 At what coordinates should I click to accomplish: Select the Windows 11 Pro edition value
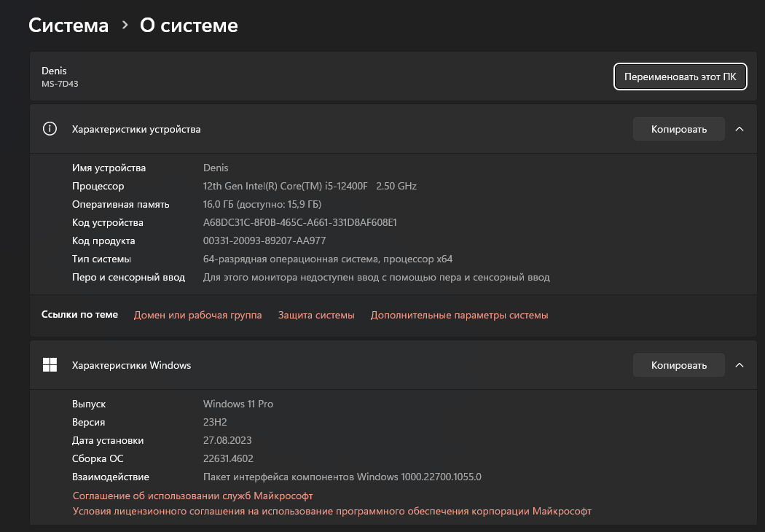tap(238, 404)
